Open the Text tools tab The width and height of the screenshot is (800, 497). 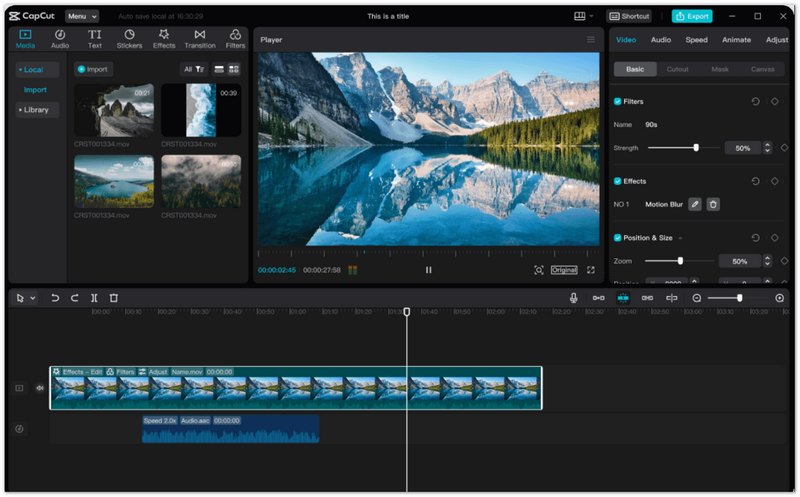click(x=94, y=39)
